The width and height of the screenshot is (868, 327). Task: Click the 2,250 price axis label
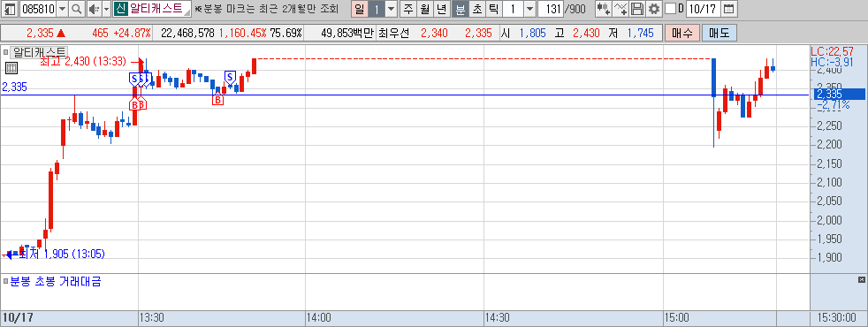tap(829, 125)
